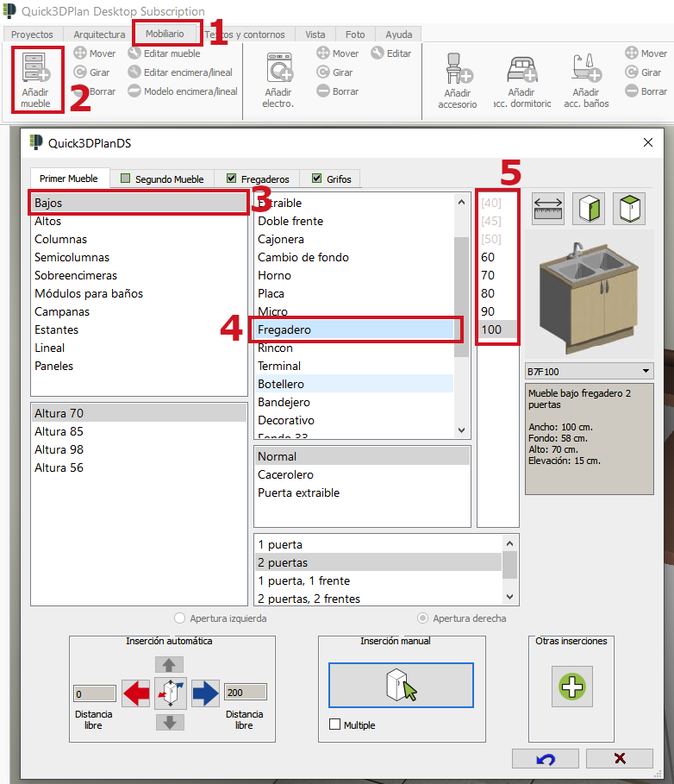The height and width of the screenshot is (784, 674).
Task: Click the right Distancia libre field
Action: click(245, 693)
